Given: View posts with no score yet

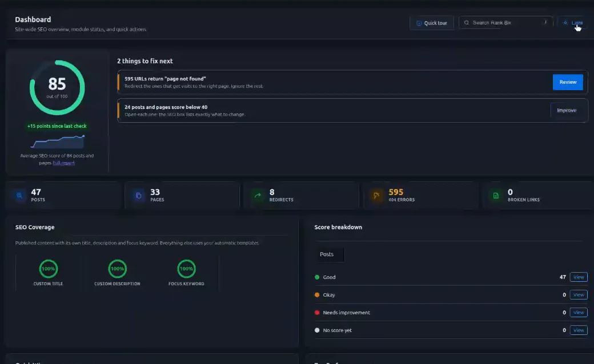Looking at the screenshot, I should coord(579,330).
